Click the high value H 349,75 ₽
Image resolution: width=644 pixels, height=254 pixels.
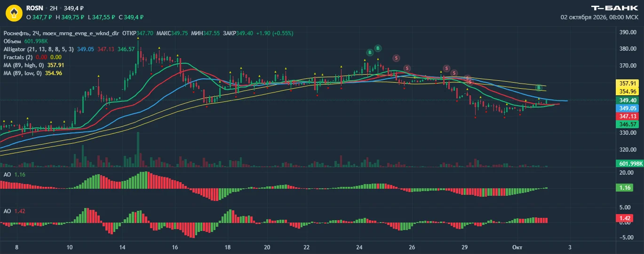coord(70,17)
